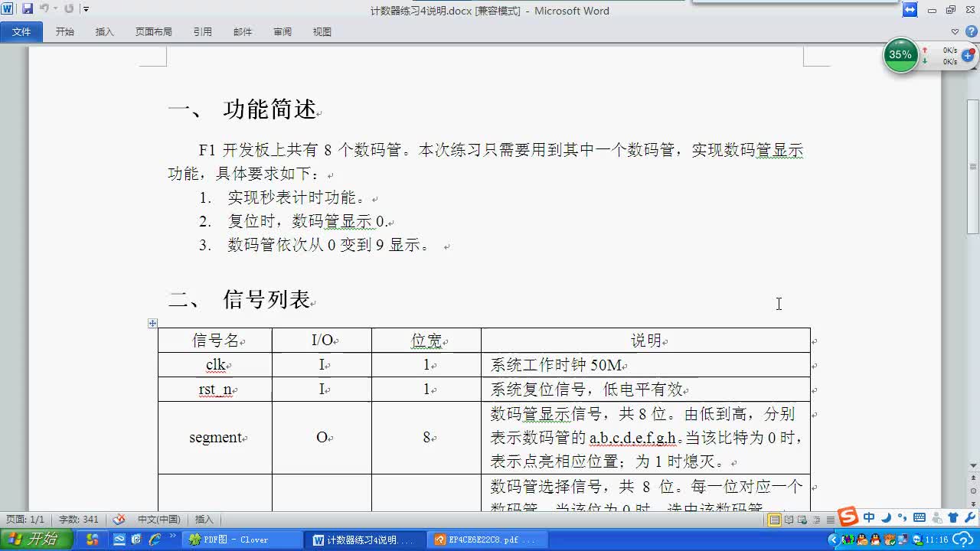
Task: Switch to Outline view
Action: tap(817, 520)
